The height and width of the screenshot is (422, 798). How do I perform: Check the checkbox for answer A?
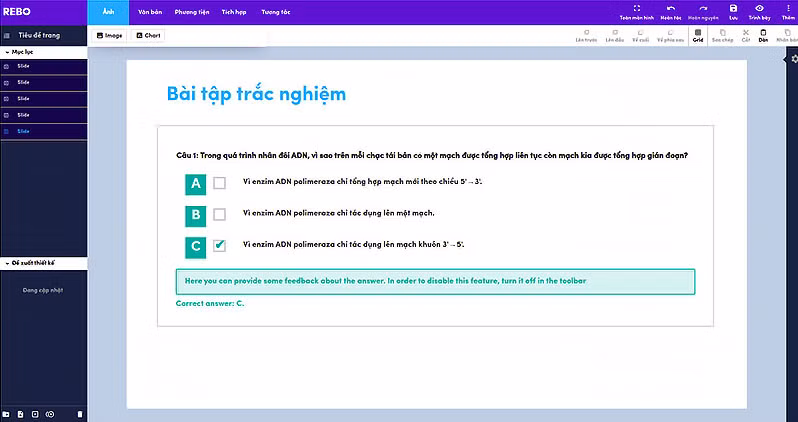[x=219, y=183]
